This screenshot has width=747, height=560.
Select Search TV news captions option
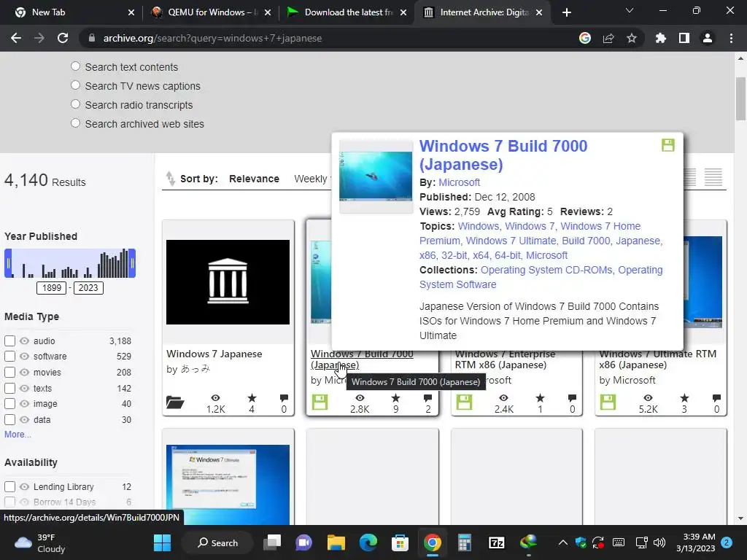coord(75,85)
